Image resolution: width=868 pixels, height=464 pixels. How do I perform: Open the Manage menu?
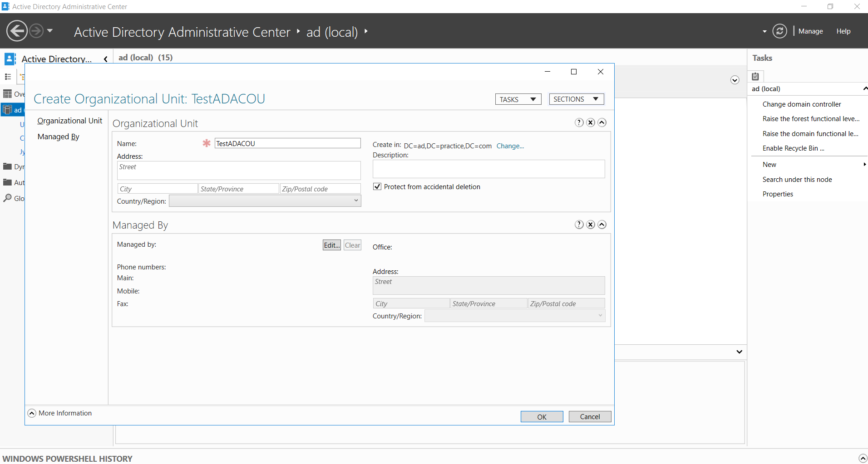pyautogui.click(x=810, y=31)
